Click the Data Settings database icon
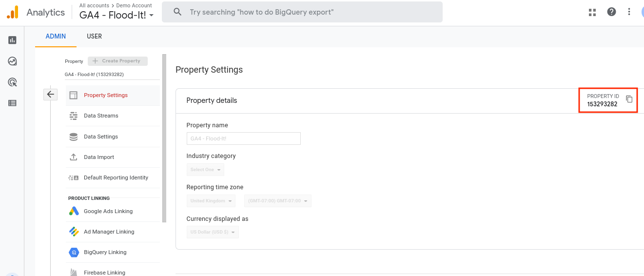644x276 pixels. tap(74, 137)
